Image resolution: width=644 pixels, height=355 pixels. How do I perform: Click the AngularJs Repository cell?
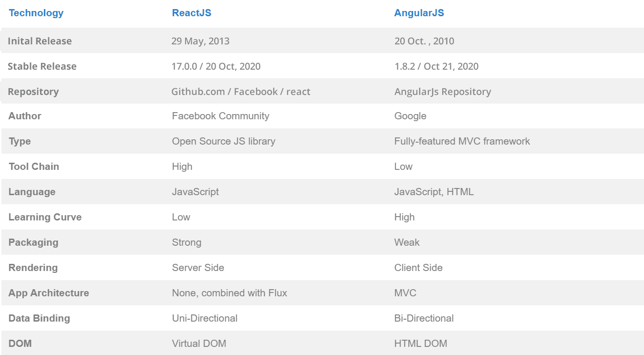click(x=442, y=92)
